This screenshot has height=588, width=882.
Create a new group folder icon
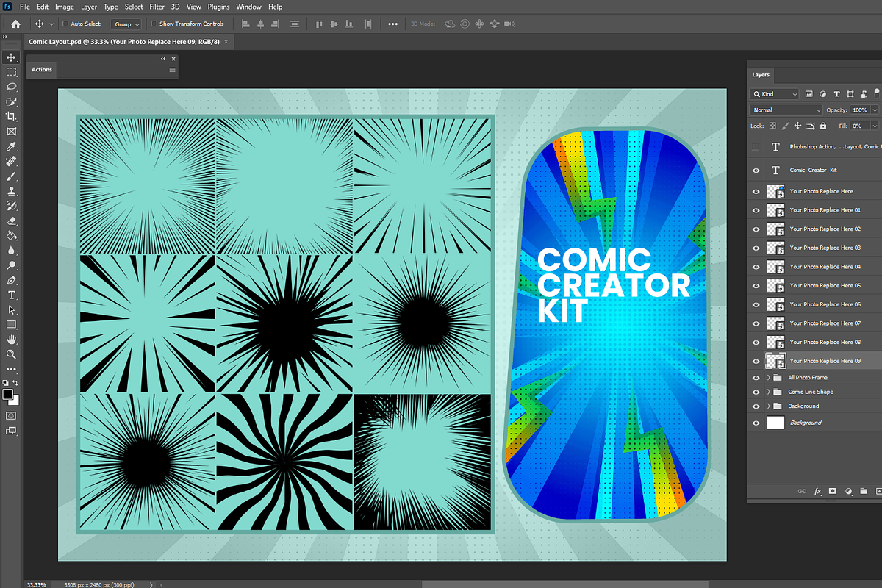(864, 490)
